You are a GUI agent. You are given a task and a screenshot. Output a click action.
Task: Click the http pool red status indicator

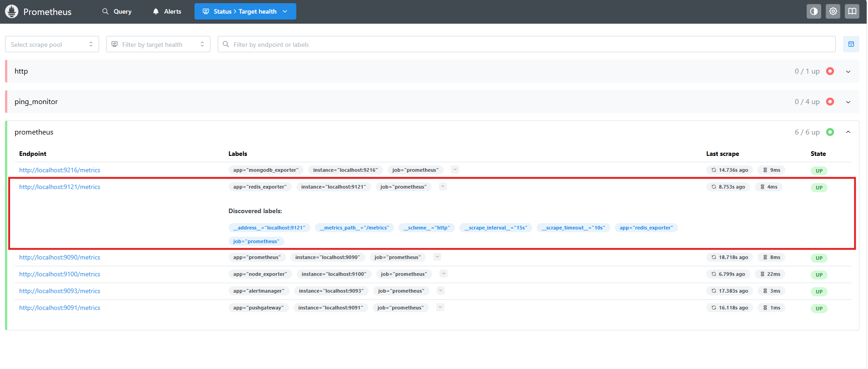[830, 71]
